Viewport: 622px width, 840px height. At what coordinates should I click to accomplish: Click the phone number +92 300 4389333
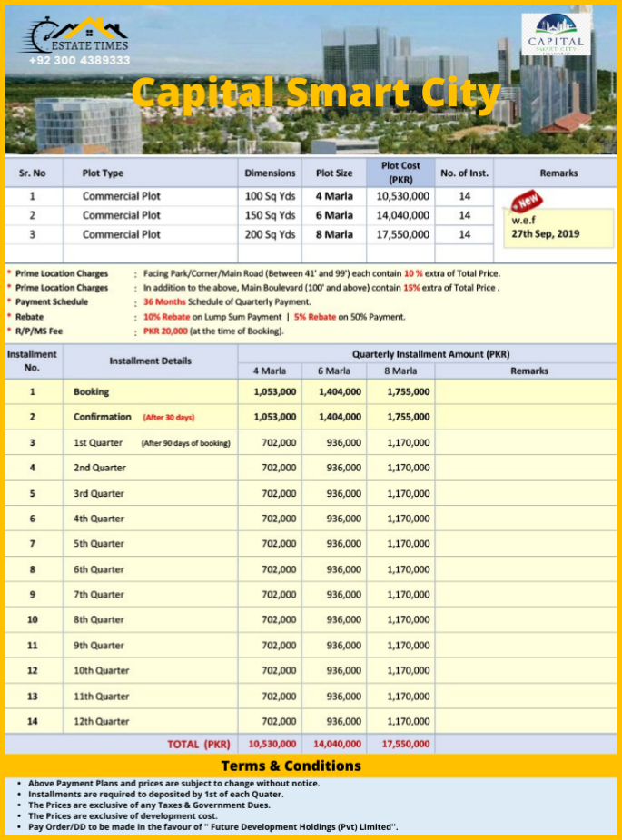point(79,61)
